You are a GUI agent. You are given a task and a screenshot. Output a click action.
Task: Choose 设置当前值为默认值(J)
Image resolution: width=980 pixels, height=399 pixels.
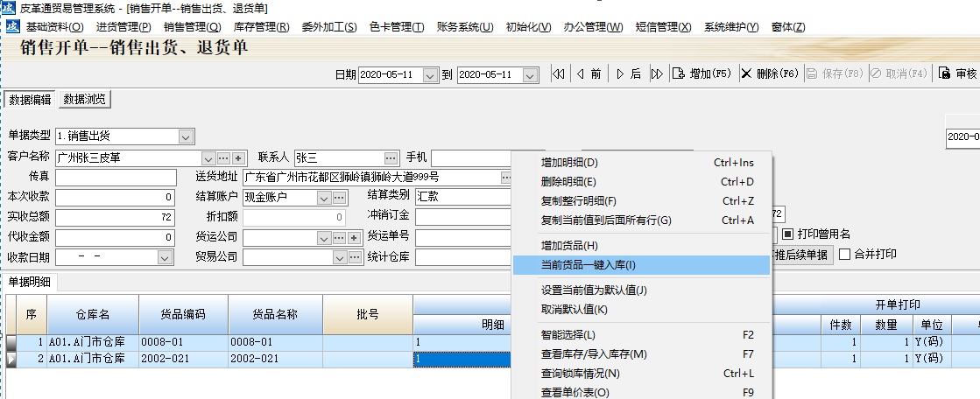click(641, 290)
